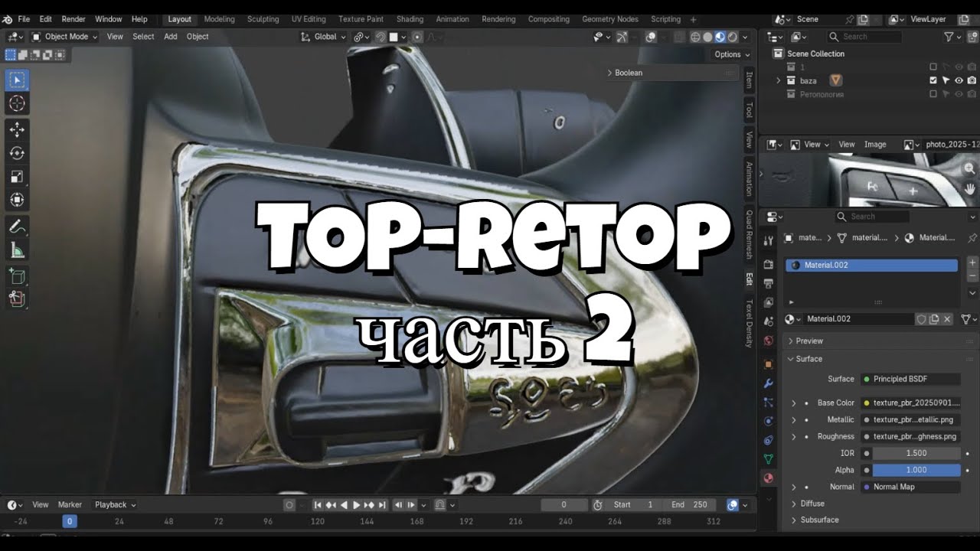
Task: Switch to the Shading workspace tab
Action: click(410, 19)
